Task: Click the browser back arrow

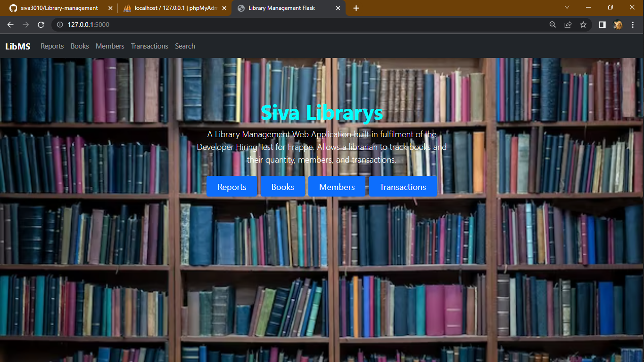Action: (x=10, y=25)
